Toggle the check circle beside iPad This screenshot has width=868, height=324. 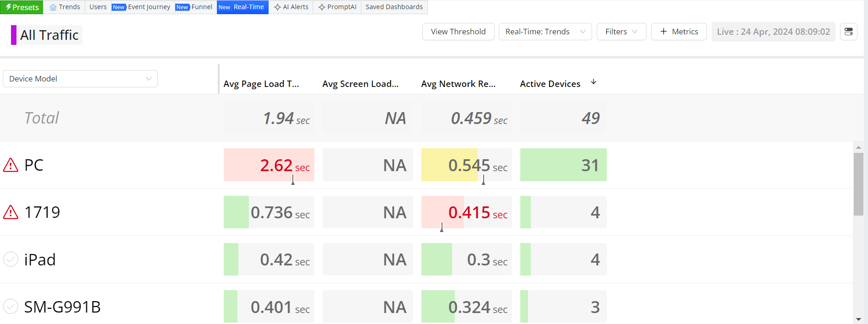(x=11, y=259)
